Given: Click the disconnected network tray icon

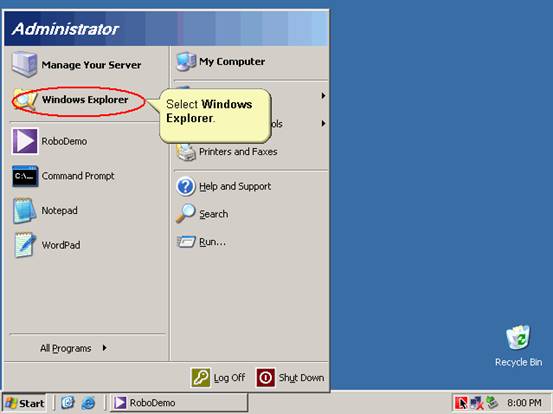Looking at the screenshot, I should pyautogui.click(x=476, y=403).
